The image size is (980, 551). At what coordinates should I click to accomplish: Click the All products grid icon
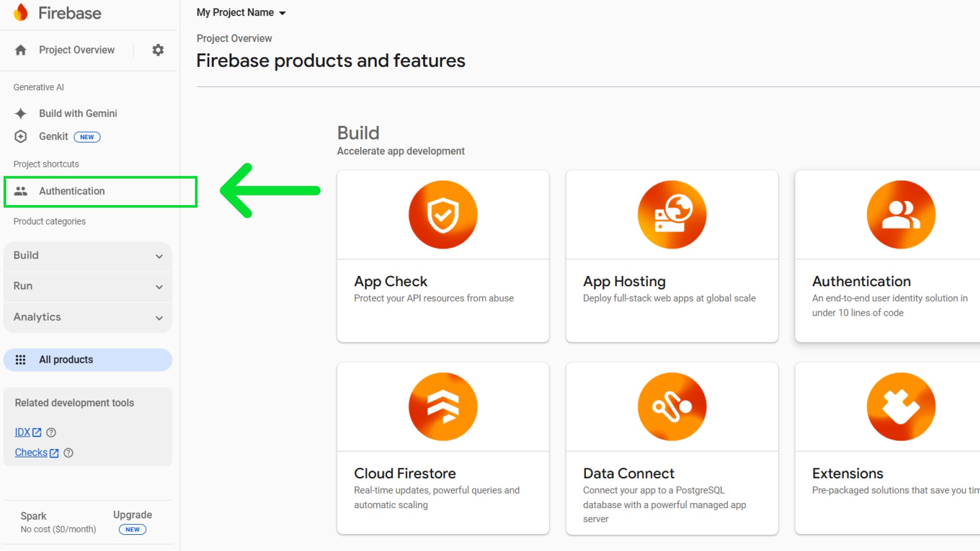click(x=21, y=359)
